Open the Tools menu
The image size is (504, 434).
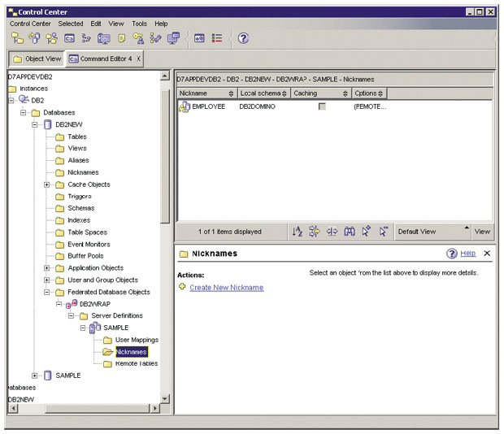click(139, 24)
